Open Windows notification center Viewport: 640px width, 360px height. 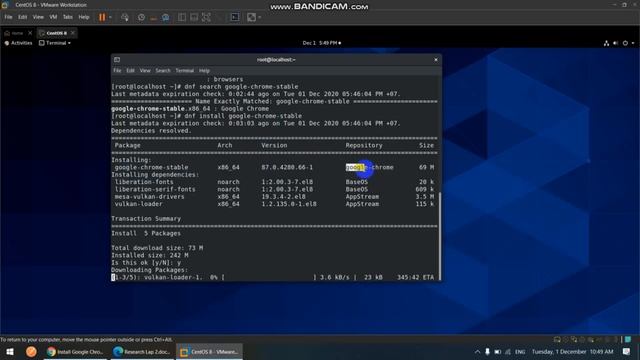(627, 351)
